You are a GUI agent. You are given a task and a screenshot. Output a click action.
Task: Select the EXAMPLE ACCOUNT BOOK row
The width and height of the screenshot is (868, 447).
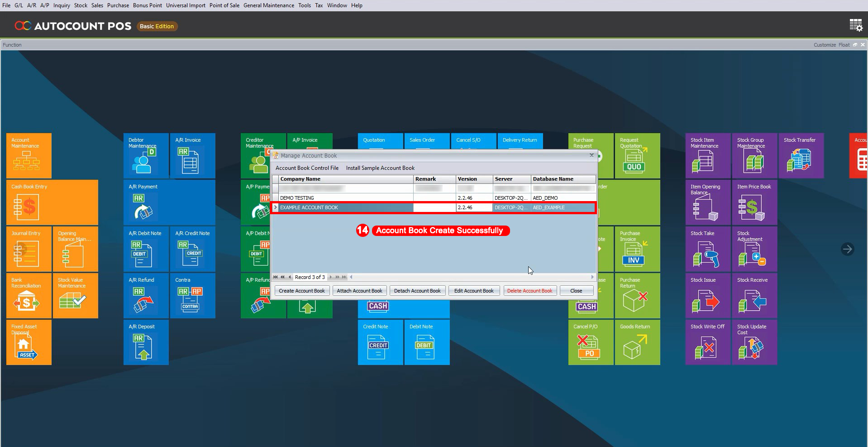(x=434, y=207)
